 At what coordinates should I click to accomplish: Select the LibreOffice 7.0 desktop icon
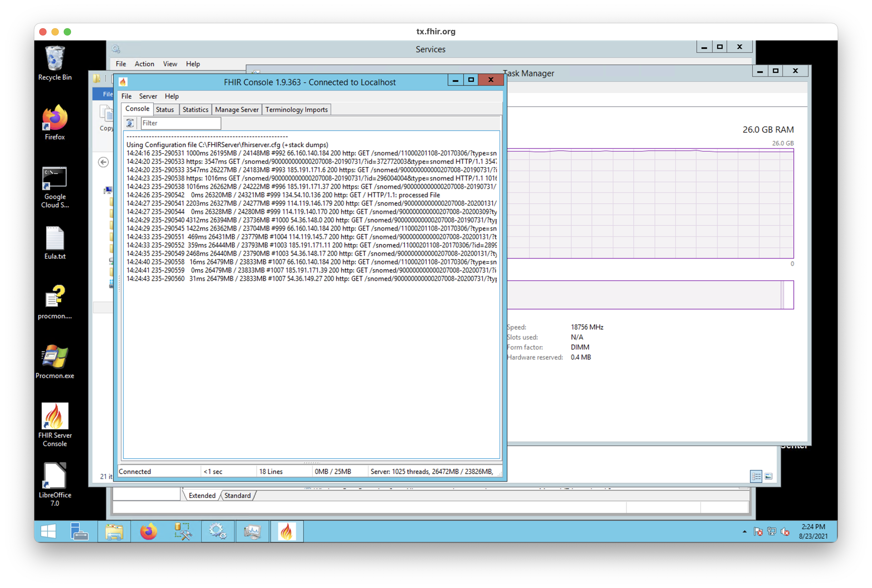click(55, 484)
